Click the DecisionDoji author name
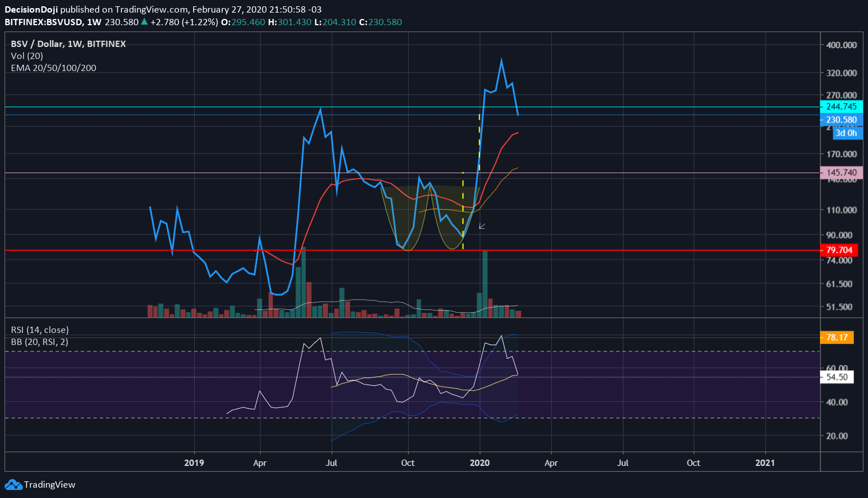The height and width of the screenshot is (498, 868). coord(31,10)
